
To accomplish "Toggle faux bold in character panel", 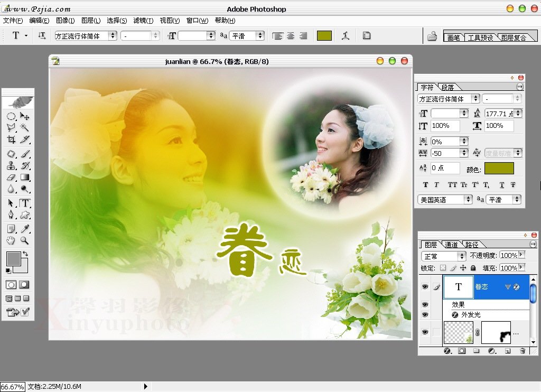I will (425, 185).
